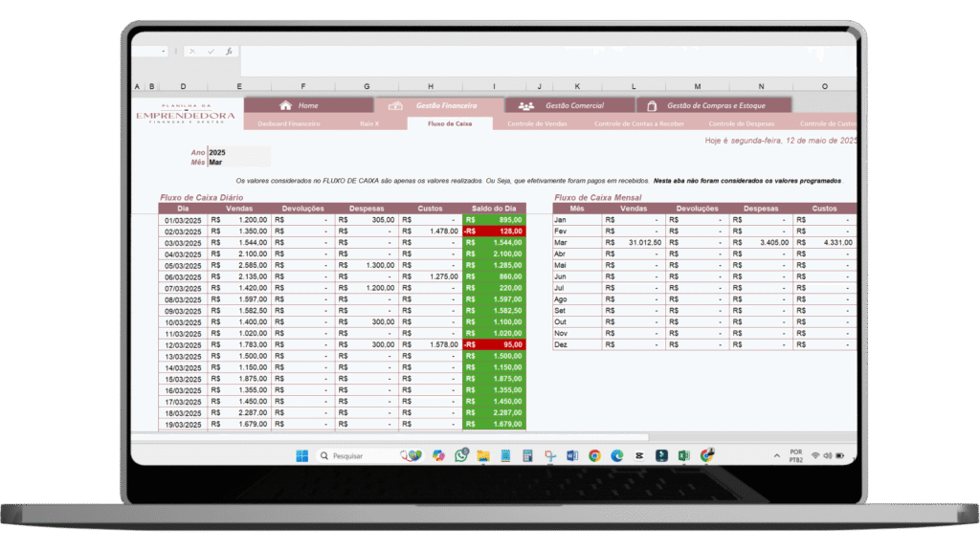Click the Home house icon
980x551 pixels.
coord(285,105)
